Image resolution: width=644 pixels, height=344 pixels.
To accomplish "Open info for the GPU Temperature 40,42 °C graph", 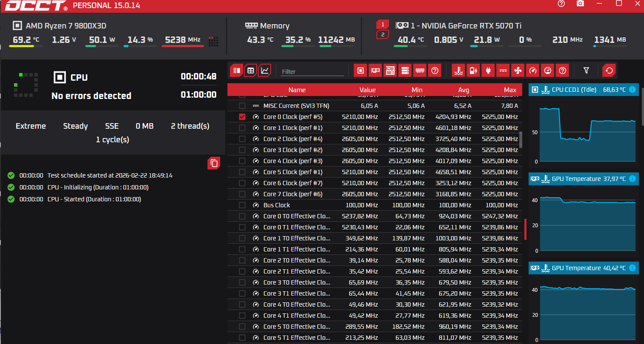I will coord(632,268).
